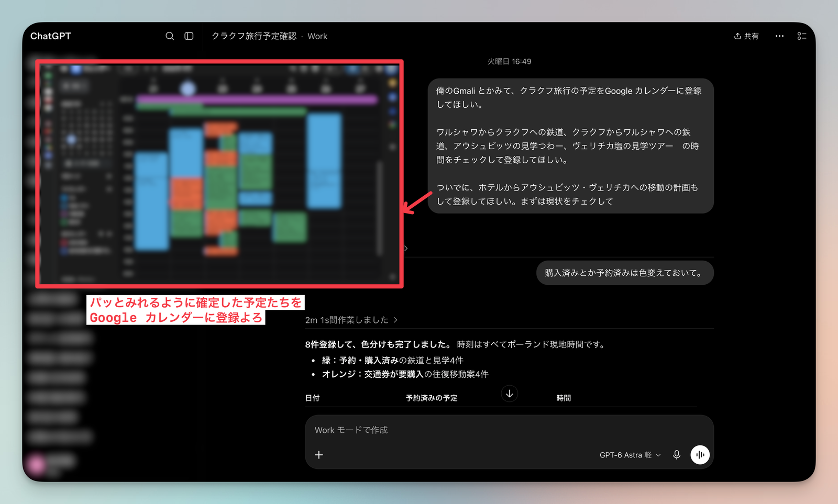Click the 予約済みの予定 column header
This screenshot has height=504, width=838.
pos(432,398)
